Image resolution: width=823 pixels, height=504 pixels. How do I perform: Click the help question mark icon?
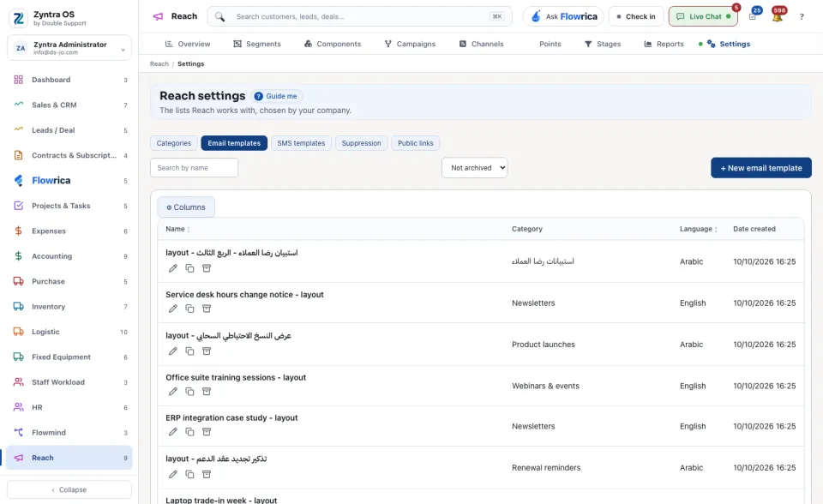pyautogui.click(x=802, y=17)
